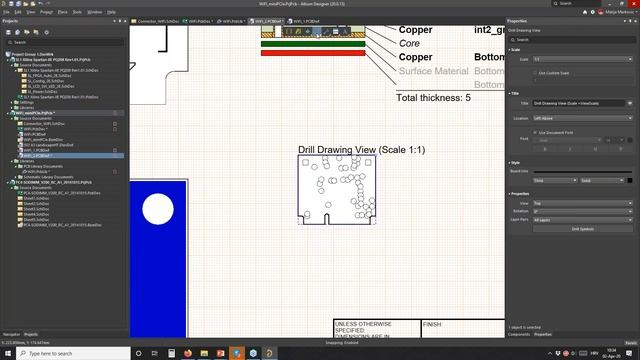Toggle Use Custom Scale checkbox

pos(535,73)
